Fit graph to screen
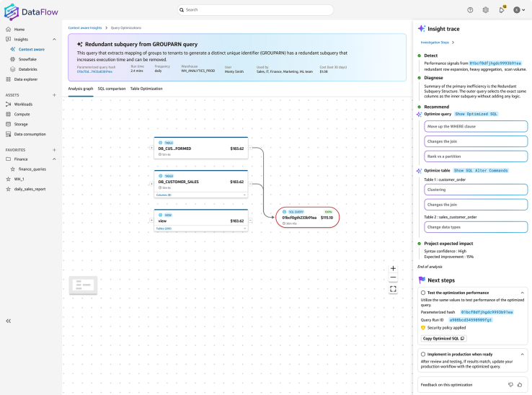This screenshot has height=395, width=532. [393, 289]
